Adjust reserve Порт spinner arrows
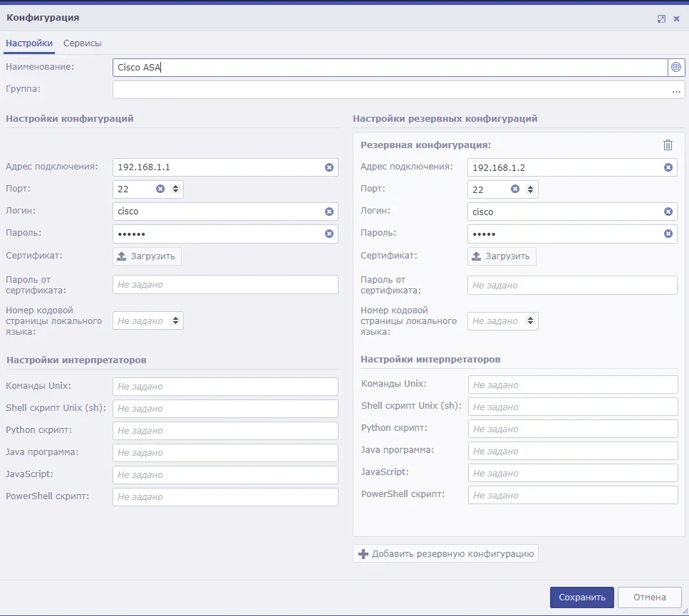Screen dimensions: 689x616 pos(531,189)
